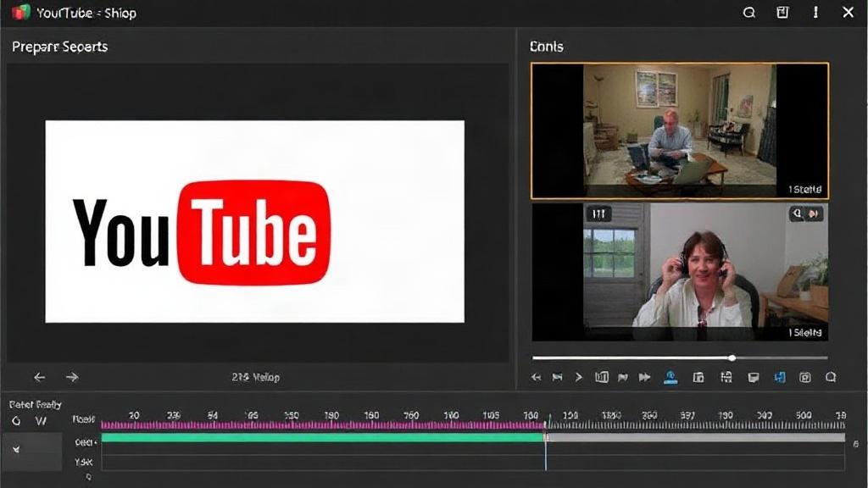Open the vertical dots more menu

pos(815,12)
